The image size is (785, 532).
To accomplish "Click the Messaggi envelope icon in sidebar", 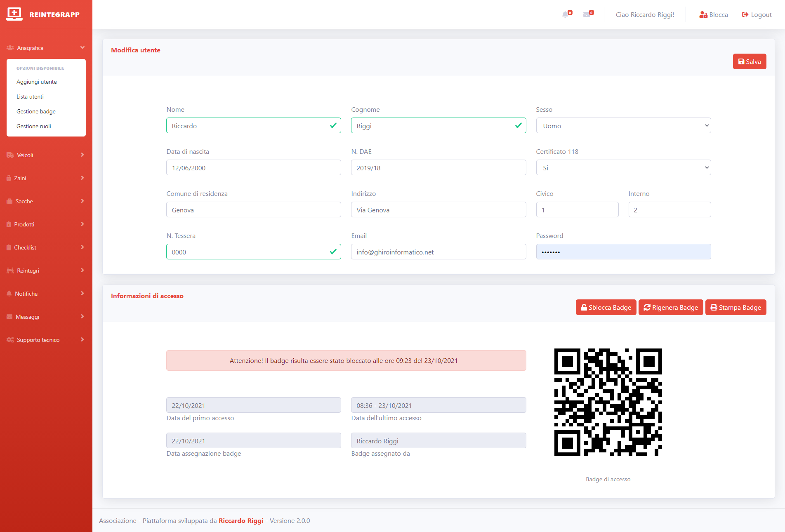I will 9,317.
